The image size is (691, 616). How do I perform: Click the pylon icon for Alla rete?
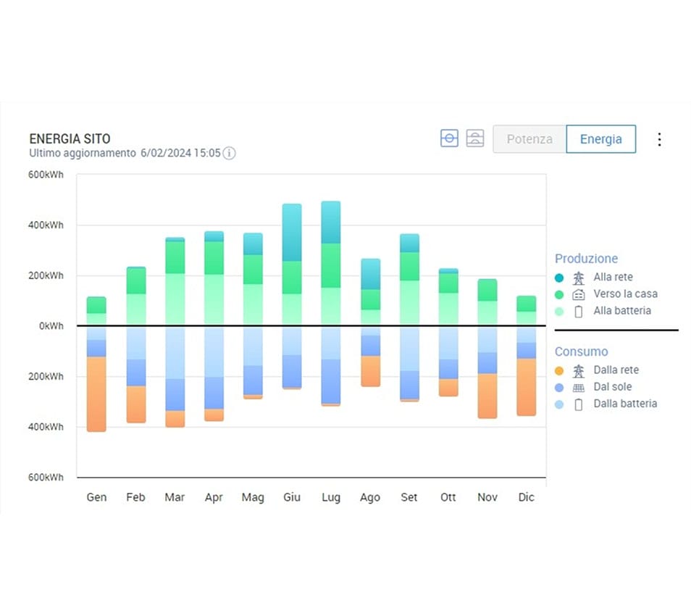578,278
